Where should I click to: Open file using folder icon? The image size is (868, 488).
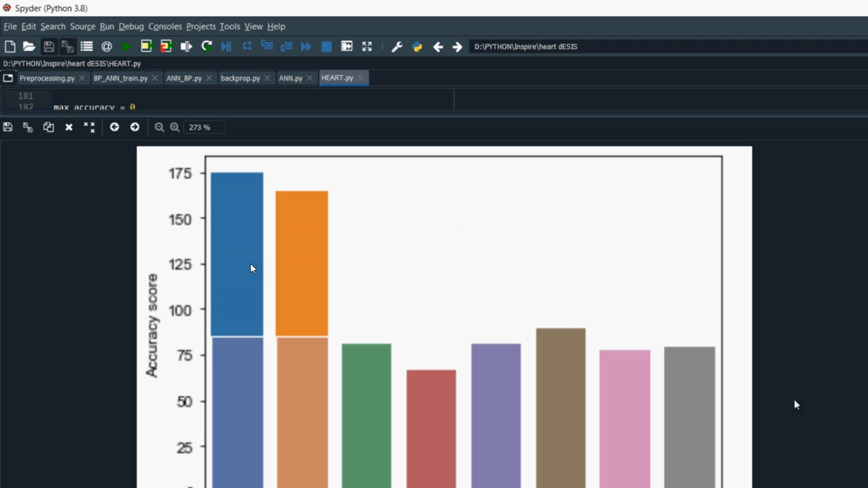pos(29,47)
